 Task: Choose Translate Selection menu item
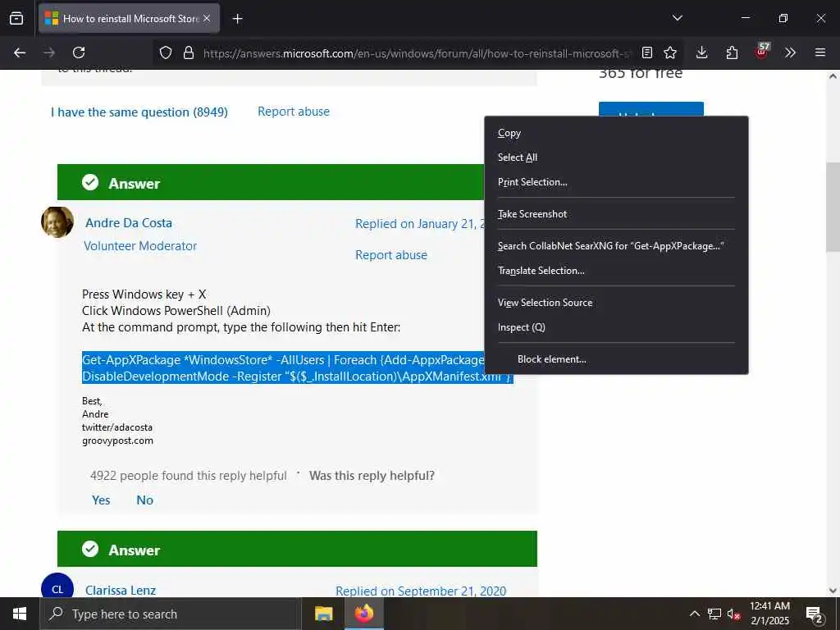pyautogui.click(x=616, y=271)
